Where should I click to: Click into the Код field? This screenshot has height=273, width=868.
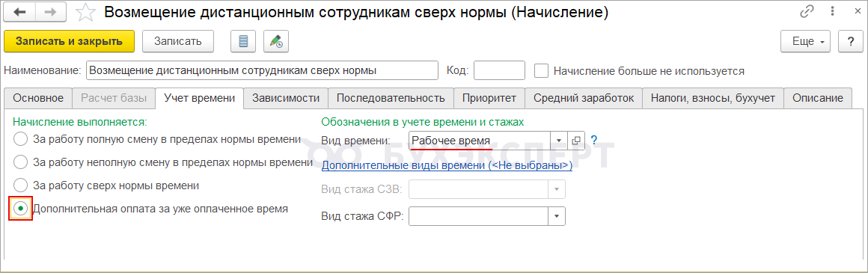(x=499, y=71)
